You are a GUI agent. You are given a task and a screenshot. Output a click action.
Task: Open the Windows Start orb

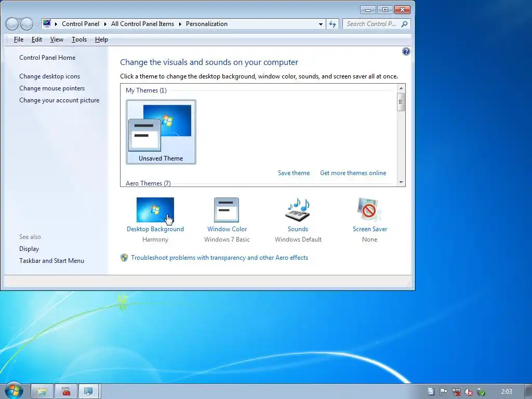click(14, 390)
